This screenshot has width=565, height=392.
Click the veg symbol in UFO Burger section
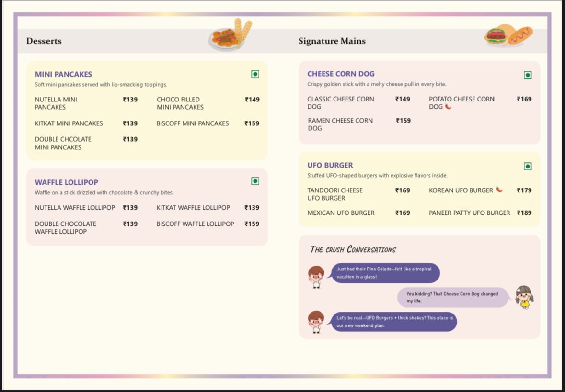click(x=528, y=166)
